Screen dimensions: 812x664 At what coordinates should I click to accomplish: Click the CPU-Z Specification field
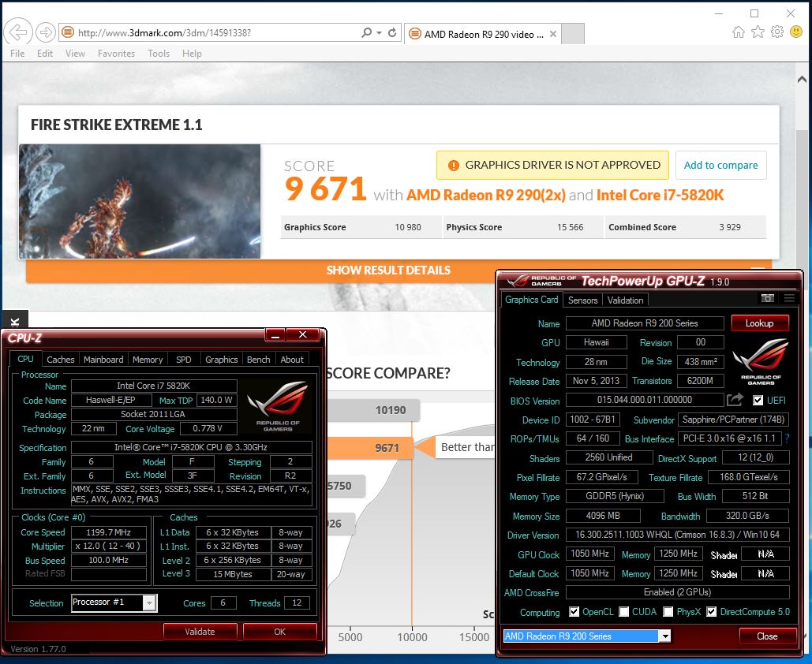pyautogui.click(x=192, y=447)
